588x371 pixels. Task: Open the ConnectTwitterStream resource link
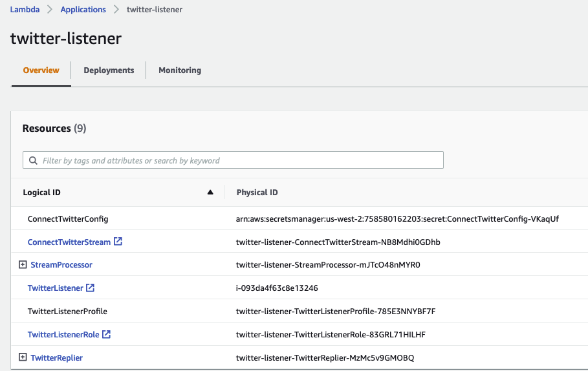(69, 242)
